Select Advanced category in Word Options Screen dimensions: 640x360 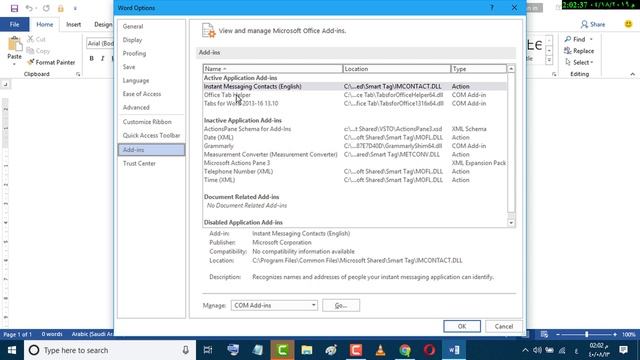[151, 107]
